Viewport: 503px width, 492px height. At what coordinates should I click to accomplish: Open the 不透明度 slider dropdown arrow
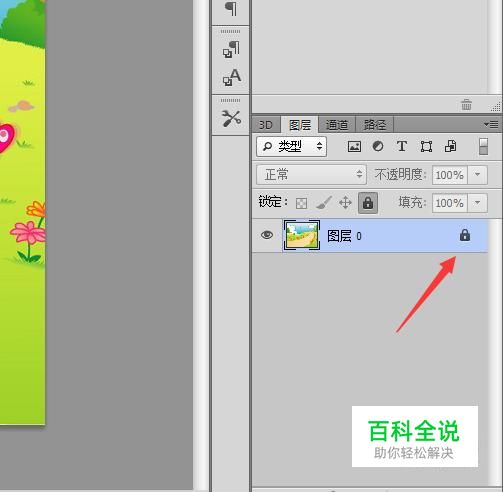(477, 175)
